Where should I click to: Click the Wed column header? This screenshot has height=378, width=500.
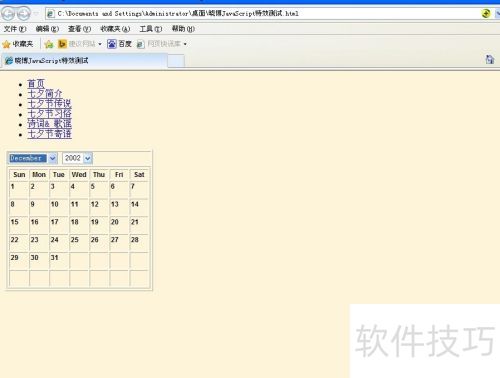(x=79, y=175)
